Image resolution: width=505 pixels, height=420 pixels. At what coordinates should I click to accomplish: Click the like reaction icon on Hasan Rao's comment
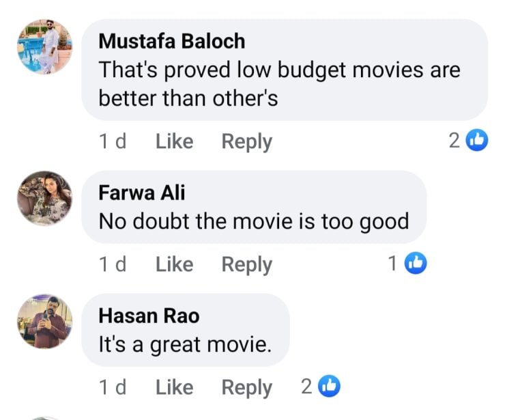329,387
